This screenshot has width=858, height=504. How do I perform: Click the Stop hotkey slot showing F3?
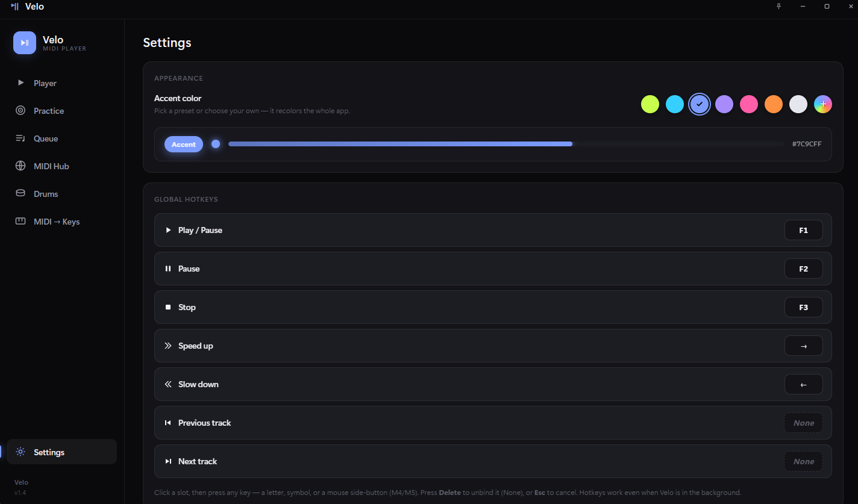[x=804, y=307]
